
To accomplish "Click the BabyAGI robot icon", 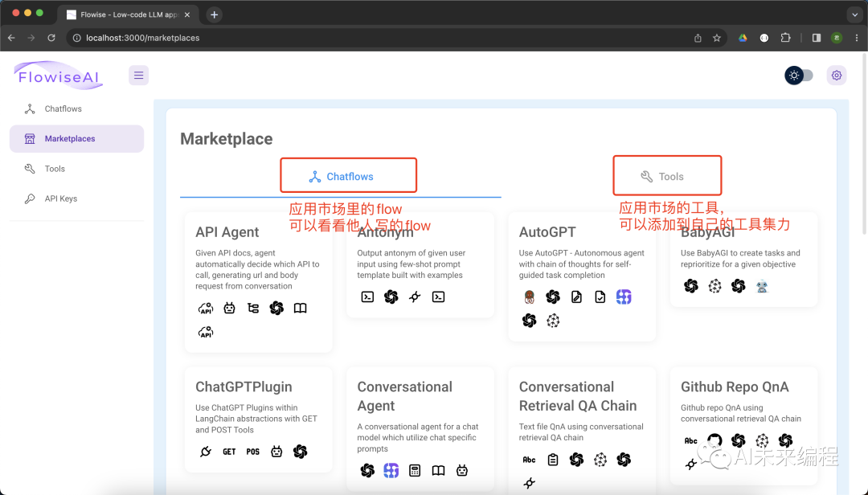I will tap(762, 286).
